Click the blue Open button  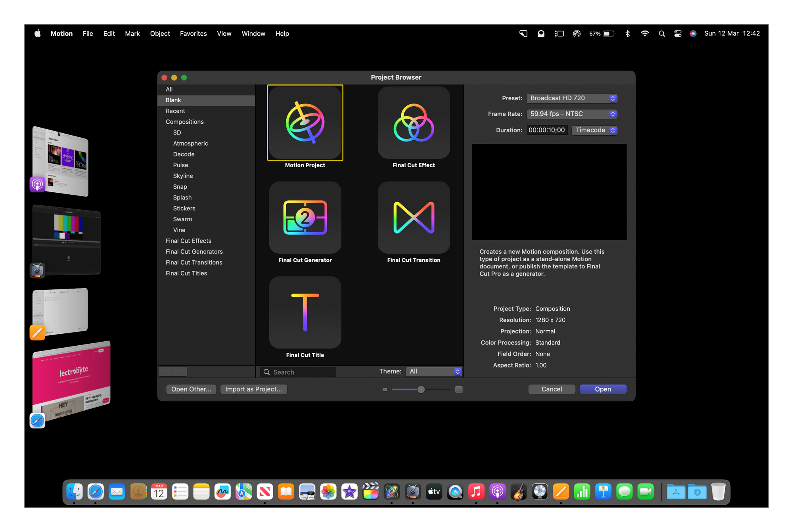click(x=603, y=389)
